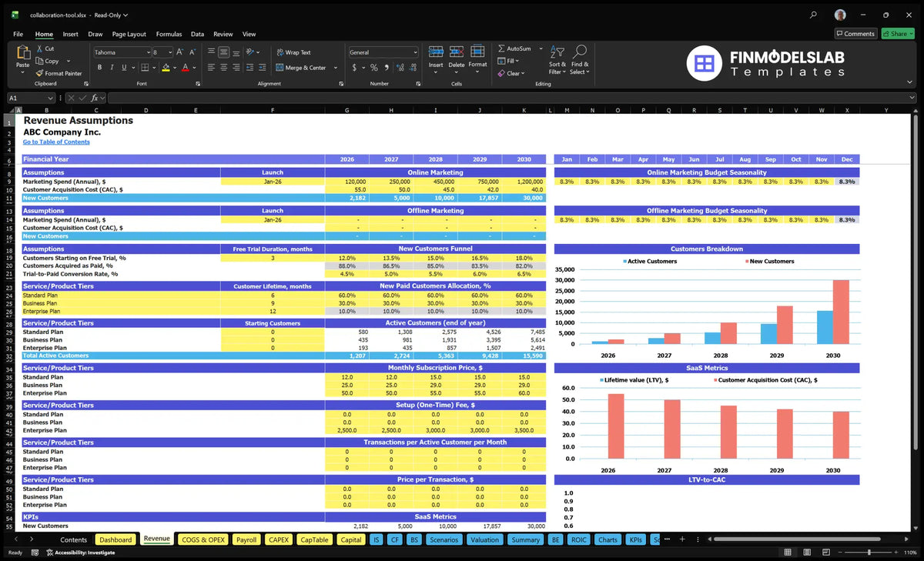Toggle Align Right for cell text

coord(236,68)
